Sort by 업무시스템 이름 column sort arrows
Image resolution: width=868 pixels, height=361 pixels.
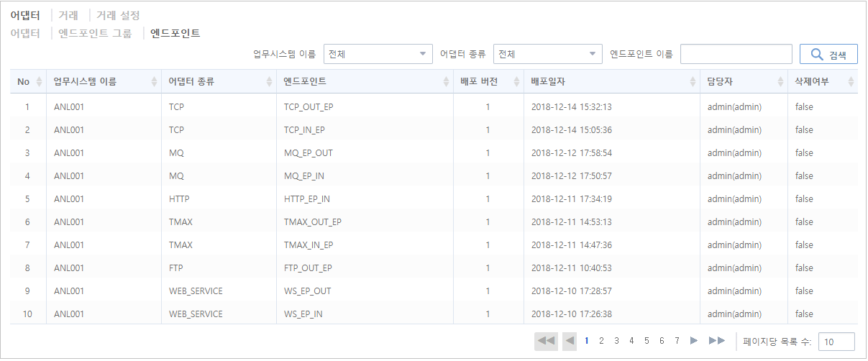point(154,82)
